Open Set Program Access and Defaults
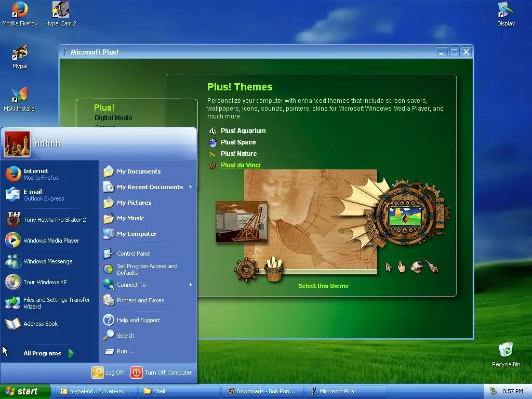This screenshot has height=399, width=532. point(148,269)
